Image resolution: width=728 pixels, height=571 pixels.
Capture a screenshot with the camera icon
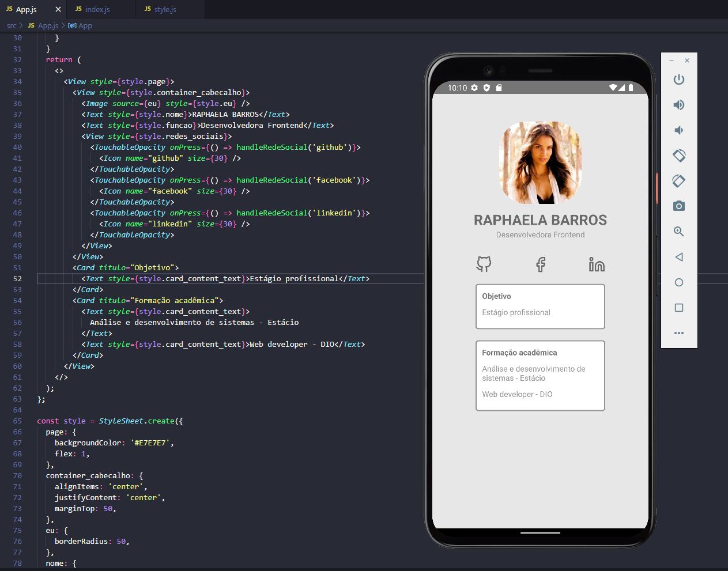coord(678,206)
